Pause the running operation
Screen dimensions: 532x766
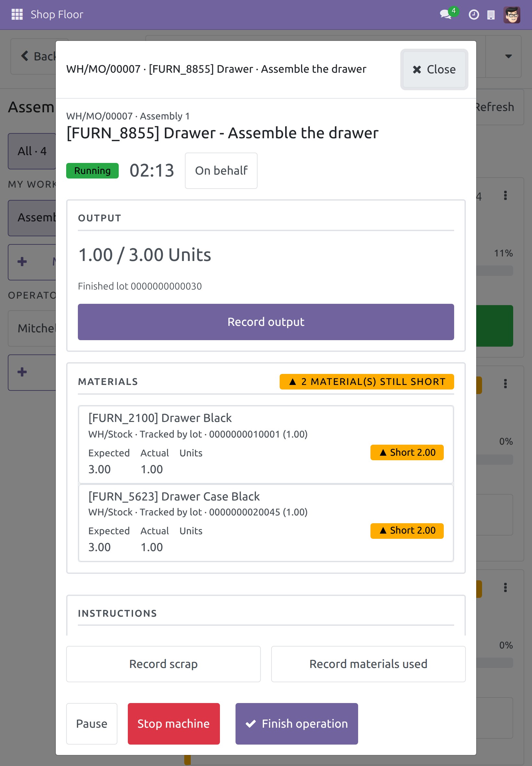[x=92, y=724]
